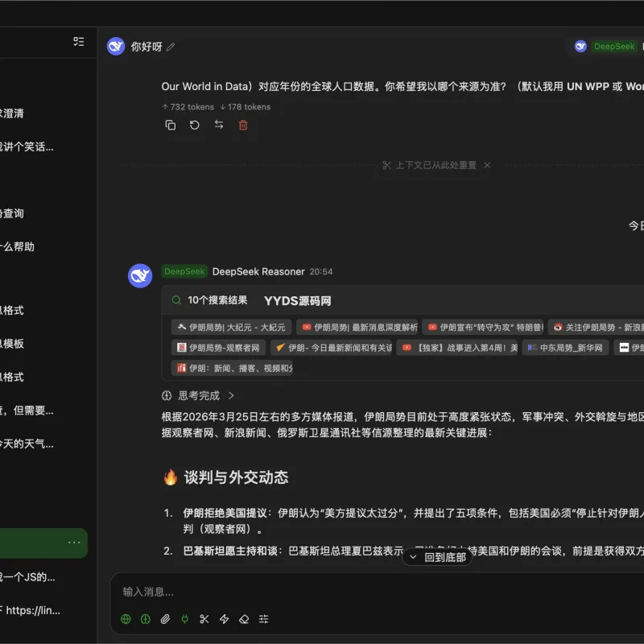644x644 pixels.
Task: Toggle topic list icon atop sidebar
Action: [x=78, y=42]
